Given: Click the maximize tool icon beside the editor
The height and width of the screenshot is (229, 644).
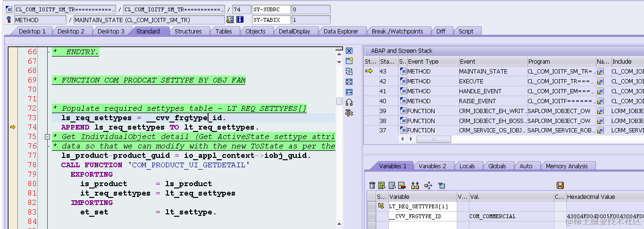Looking at the screenshot, I should (349, 82).
